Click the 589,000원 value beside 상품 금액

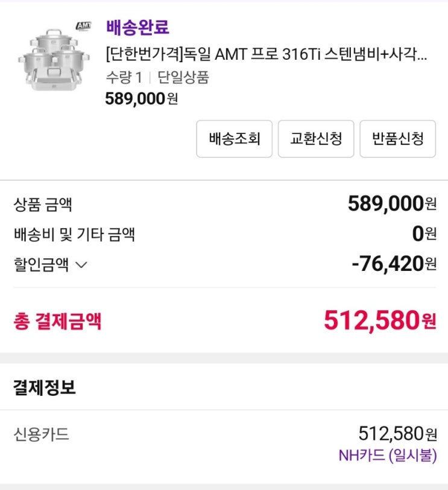(x=392, y=204)
